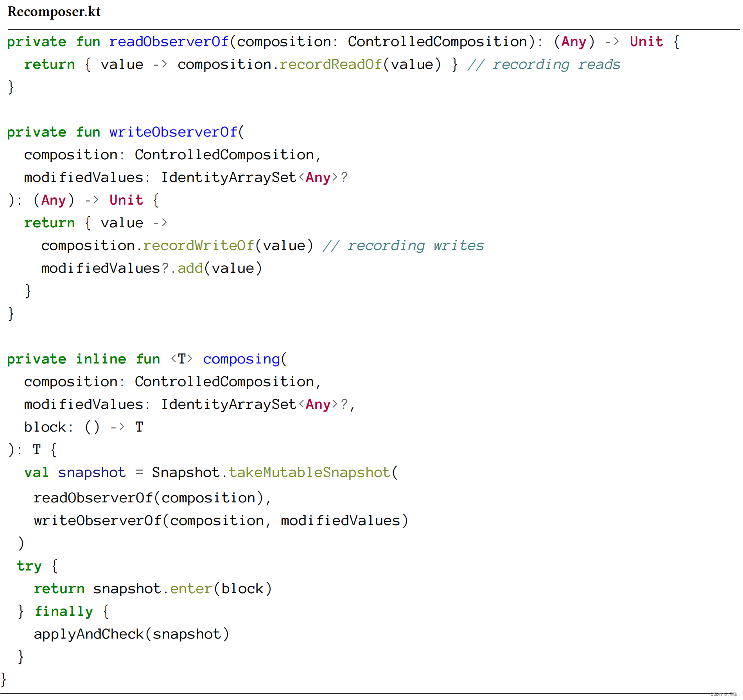The width and height of the screenshot is (743, 700).
Task: Select the readObserverOf function name in its declaration
Action: (169, 41)
